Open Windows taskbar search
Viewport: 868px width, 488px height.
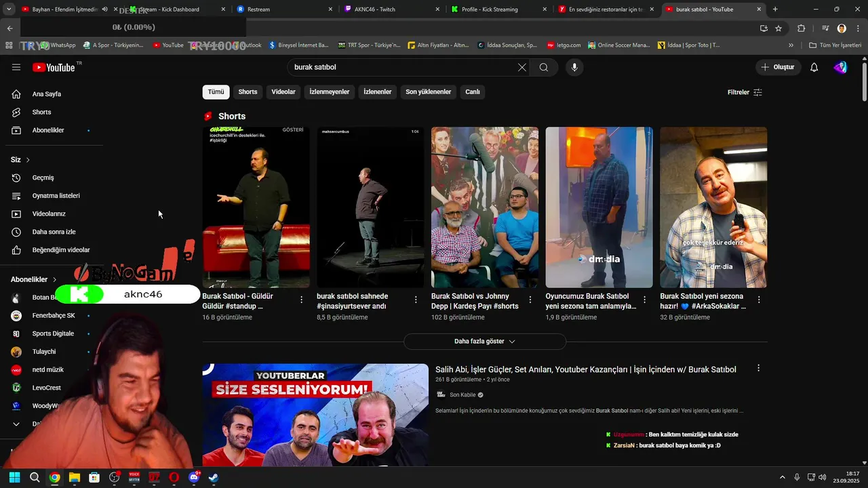pyautogui.click(x=35, y=477)
